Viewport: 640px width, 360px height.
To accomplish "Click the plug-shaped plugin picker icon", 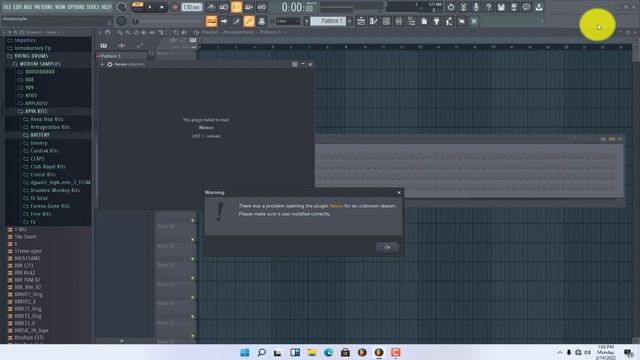I will point(437,21).
